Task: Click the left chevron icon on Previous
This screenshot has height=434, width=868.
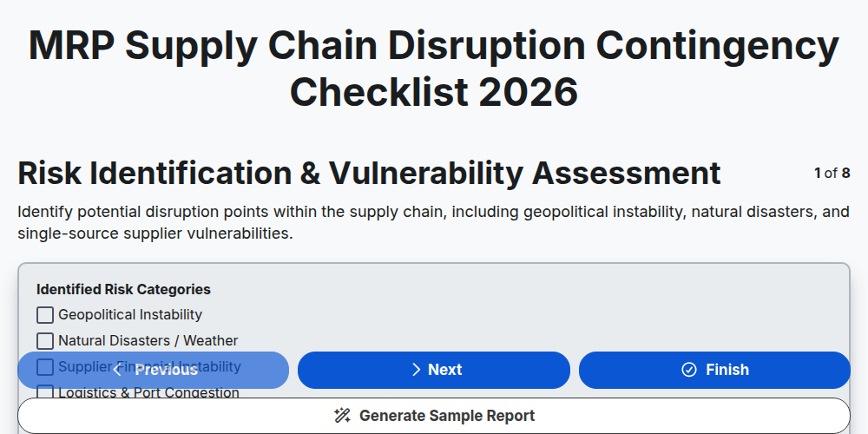Action: coord(117,370)
